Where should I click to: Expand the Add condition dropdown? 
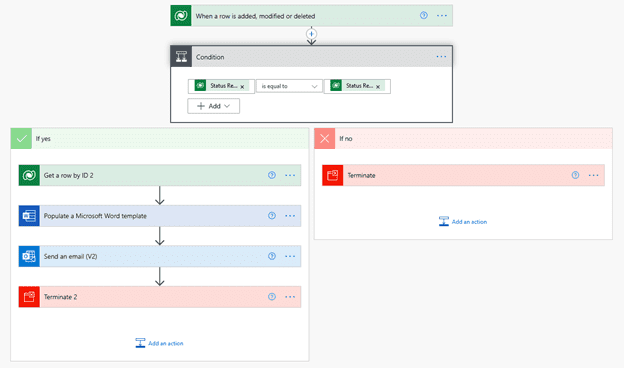pos(214,106)
